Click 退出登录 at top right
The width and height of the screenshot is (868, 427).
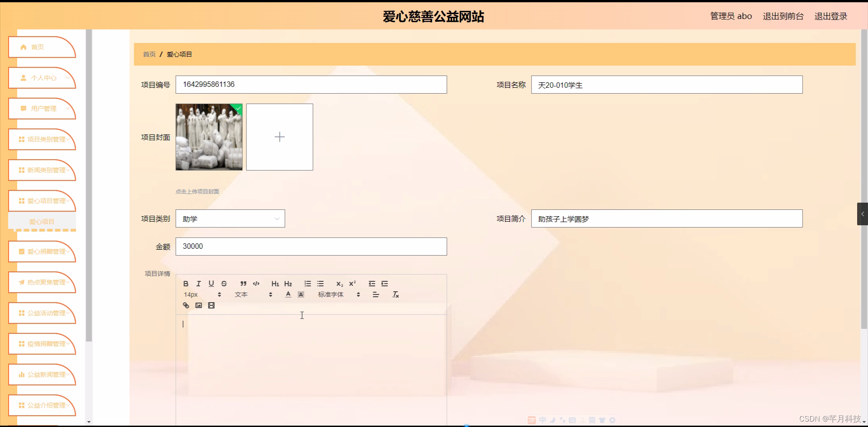[830, 16]
